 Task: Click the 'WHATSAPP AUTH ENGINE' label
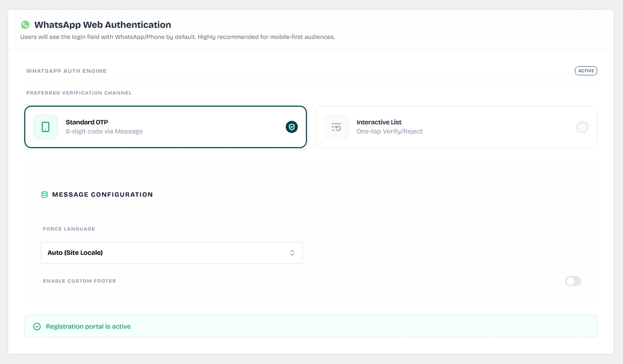[66, 71]
